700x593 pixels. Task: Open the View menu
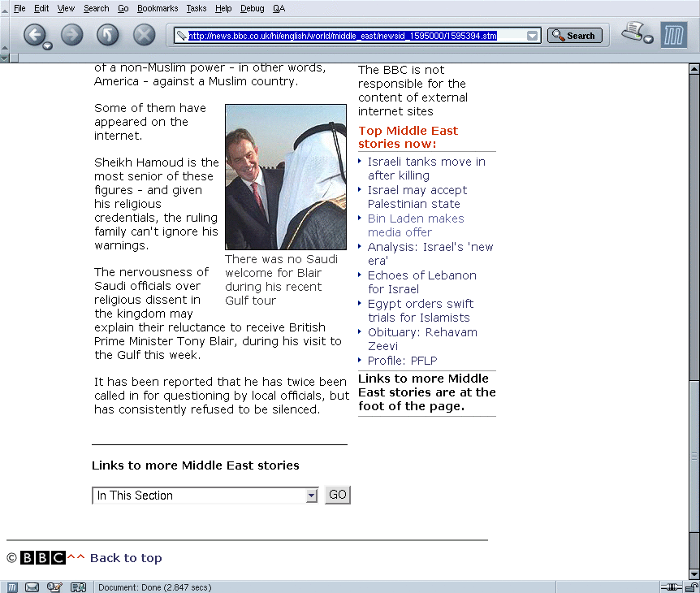66,8
